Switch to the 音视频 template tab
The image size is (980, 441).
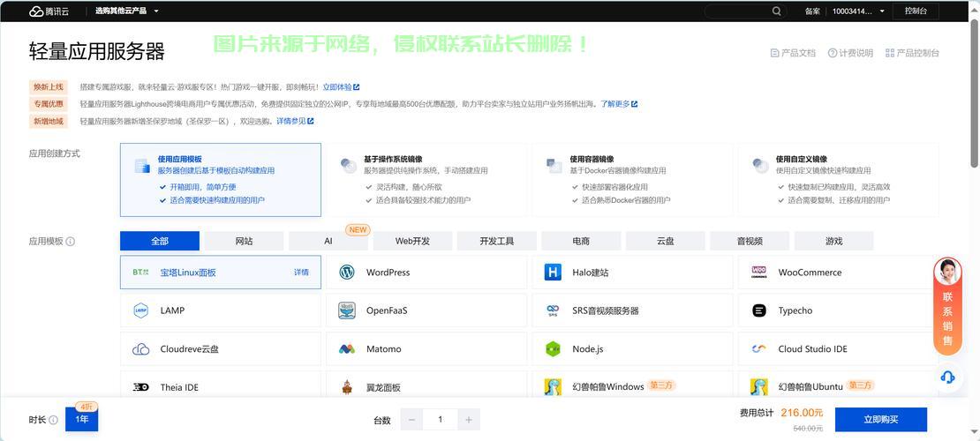point(750,241)
